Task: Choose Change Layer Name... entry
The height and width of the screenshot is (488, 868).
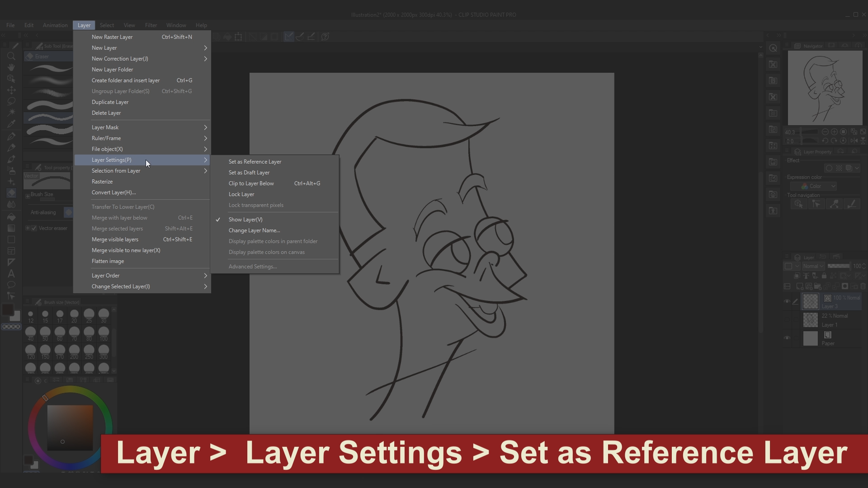Action: pos(275,230)
